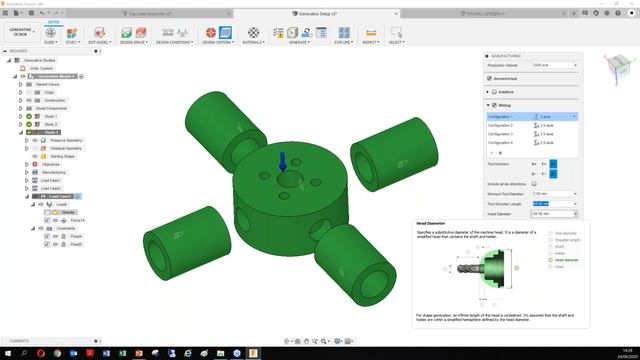Click the Previewer icon in Generate group

coord(307,33)
